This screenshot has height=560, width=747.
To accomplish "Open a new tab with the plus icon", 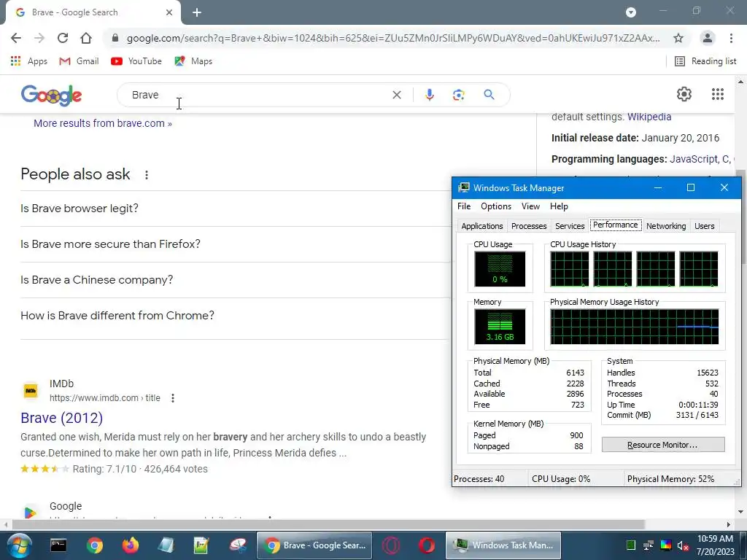I will click(x=197, y=12).
